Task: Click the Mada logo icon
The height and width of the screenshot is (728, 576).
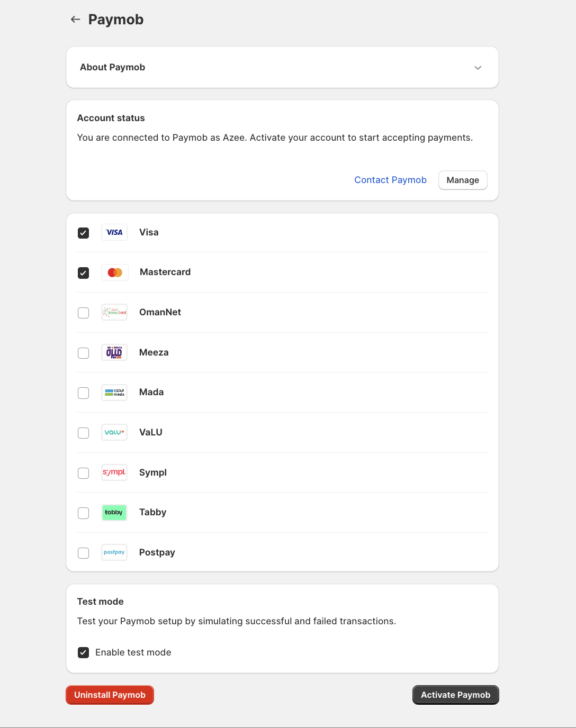Action: (x=114, y=393)
